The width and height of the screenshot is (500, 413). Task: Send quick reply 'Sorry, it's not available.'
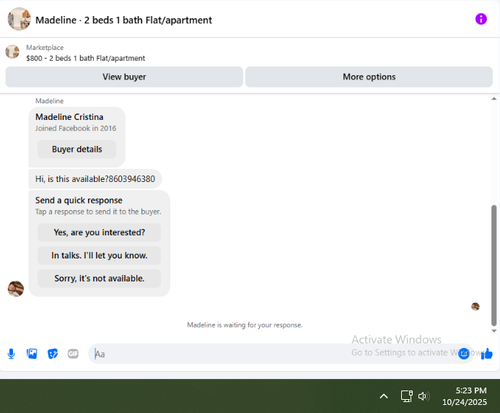99,278
